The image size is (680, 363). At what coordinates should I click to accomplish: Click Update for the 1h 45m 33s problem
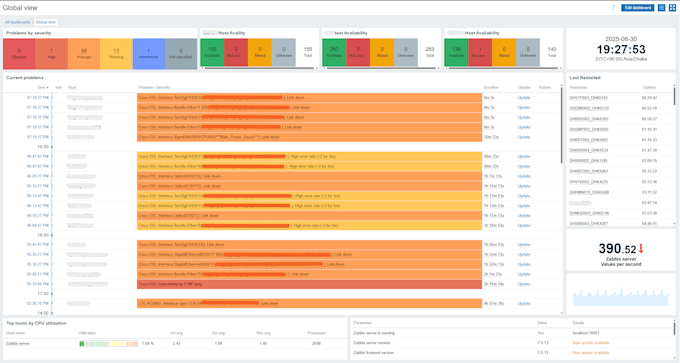pos(524,245)
